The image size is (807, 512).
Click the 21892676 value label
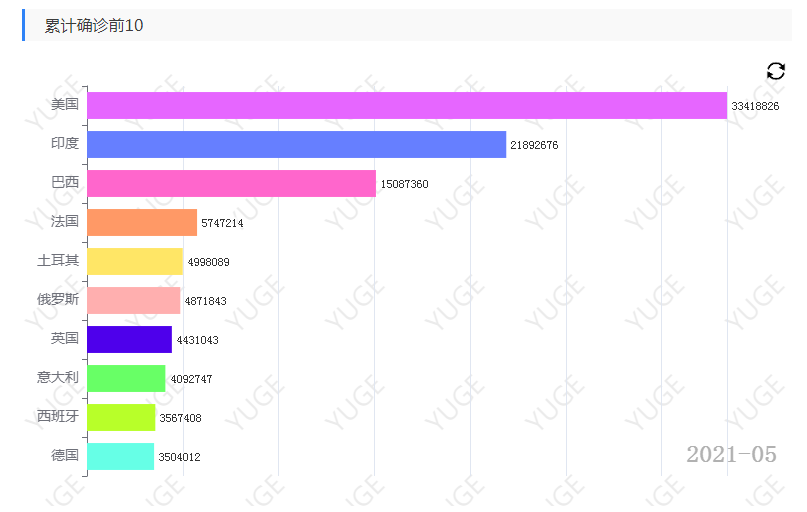coord(534,145)
